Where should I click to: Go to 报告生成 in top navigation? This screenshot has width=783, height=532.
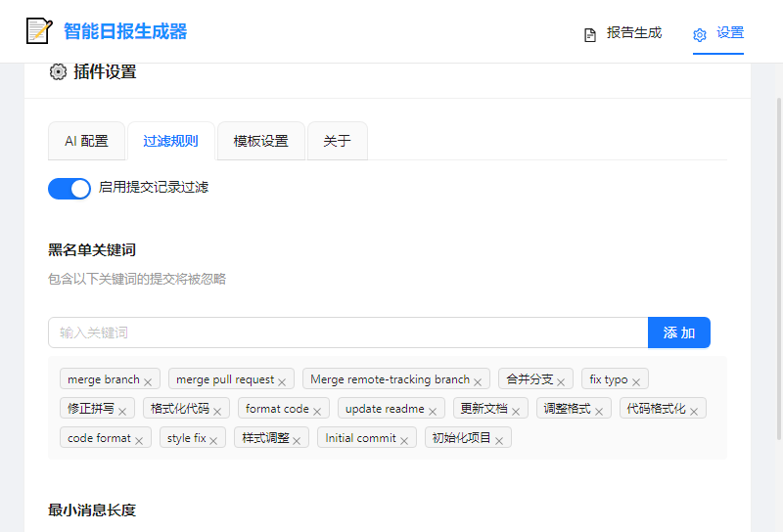pyautogui.click(x=622, y=33)
